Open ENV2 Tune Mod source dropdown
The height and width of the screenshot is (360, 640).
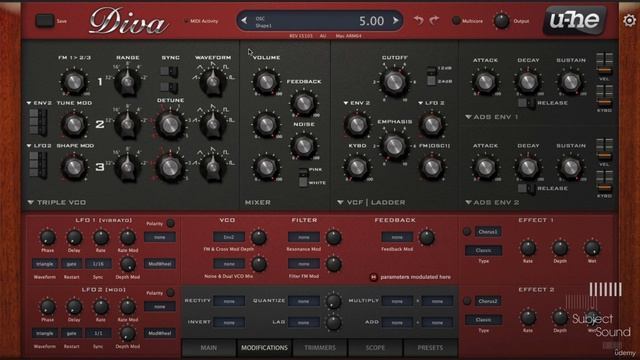pyautogui.click(x=39, y=103)
